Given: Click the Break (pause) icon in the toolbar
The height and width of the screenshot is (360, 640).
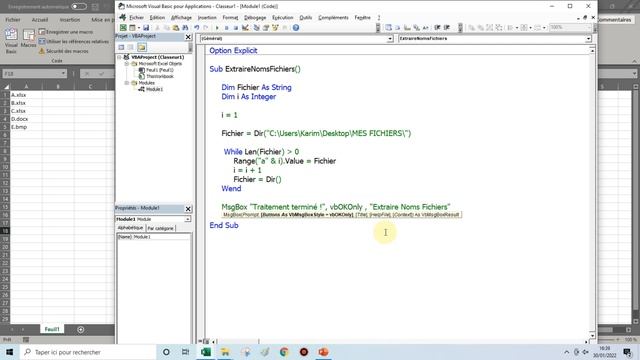Looking at the screenshot, I should click(x=227, y=28).
